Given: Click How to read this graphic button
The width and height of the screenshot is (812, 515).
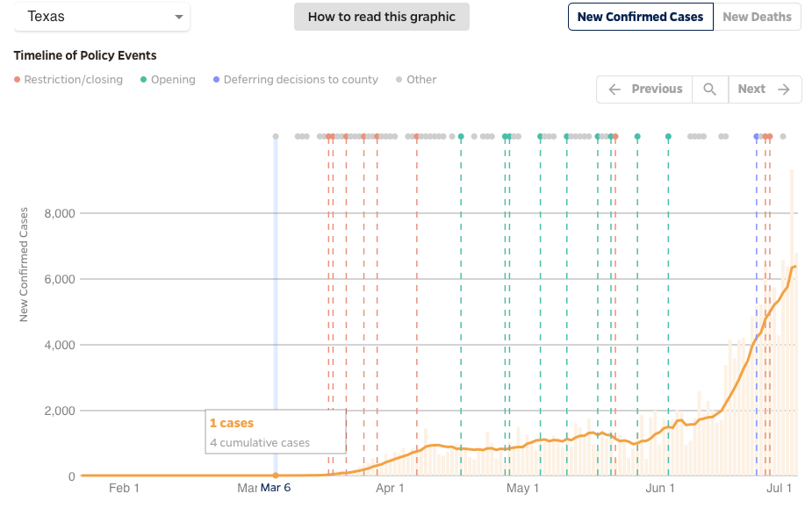Looking at the screenshot, I should pos(381,17).
